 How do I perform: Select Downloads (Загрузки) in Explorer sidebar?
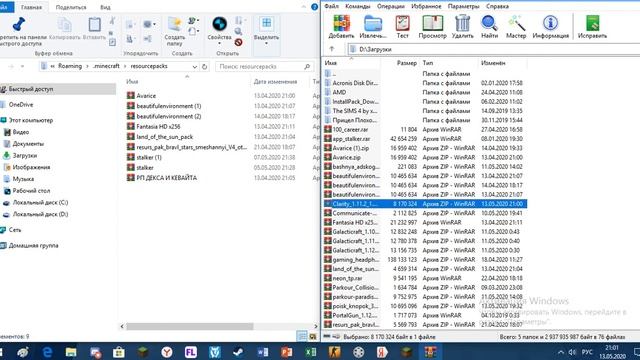[24, 156]
